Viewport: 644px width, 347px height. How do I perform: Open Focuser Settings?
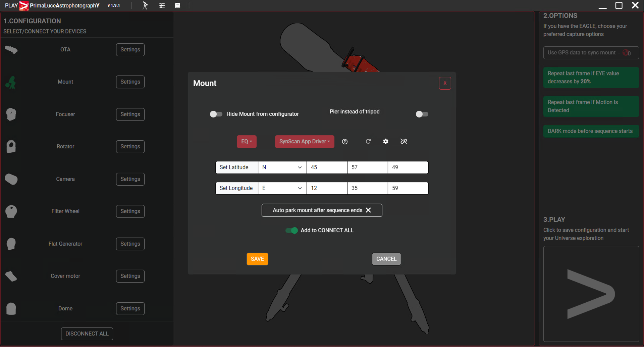[130, 114]
